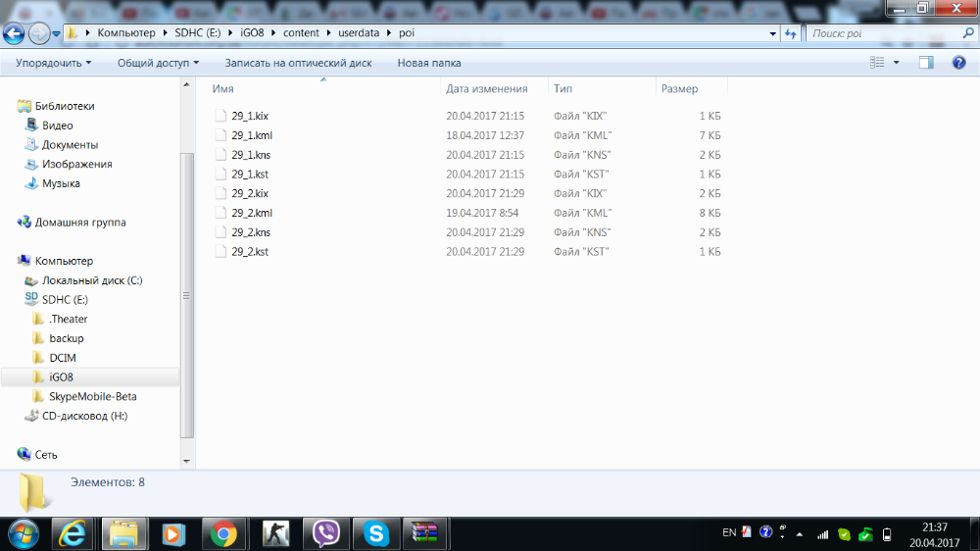Viewport: 980px width, 551px height.
Task: Open the change view dropdown arrow
Action: (x=897, y=63)
